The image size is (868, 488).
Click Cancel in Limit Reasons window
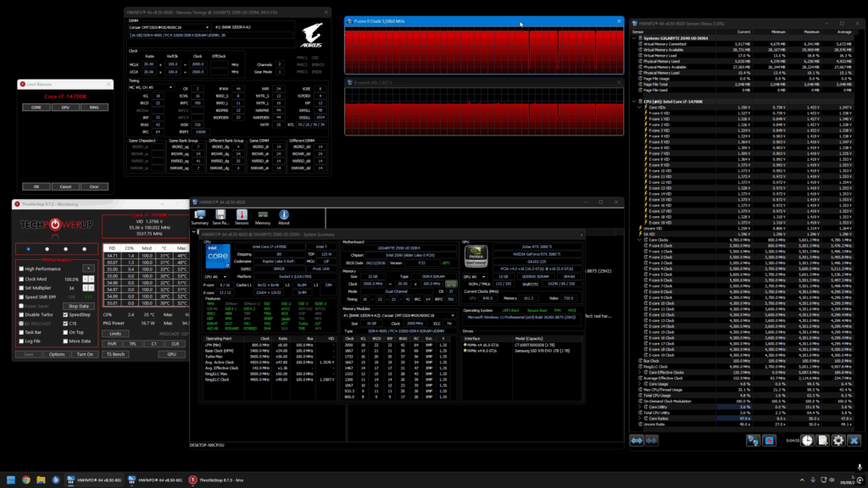point(65,186)
